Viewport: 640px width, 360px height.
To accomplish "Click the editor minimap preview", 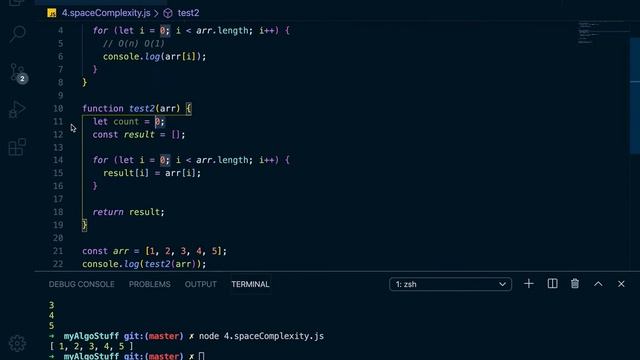I will pos(602,32).
